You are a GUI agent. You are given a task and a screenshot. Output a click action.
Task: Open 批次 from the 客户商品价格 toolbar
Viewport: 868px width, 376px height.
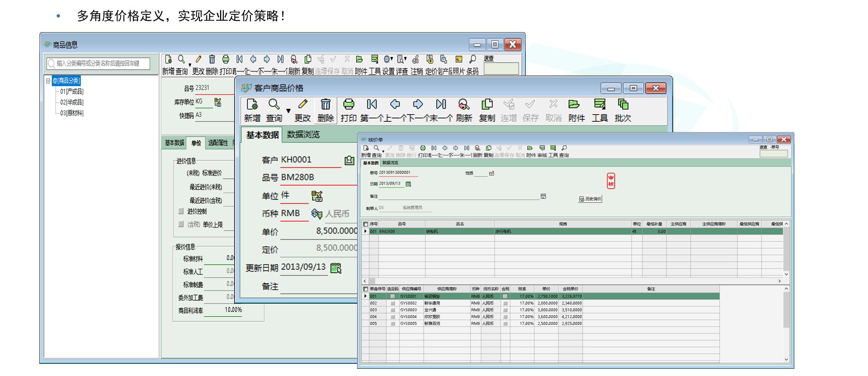pyautogui.click(x=623, y=105)
